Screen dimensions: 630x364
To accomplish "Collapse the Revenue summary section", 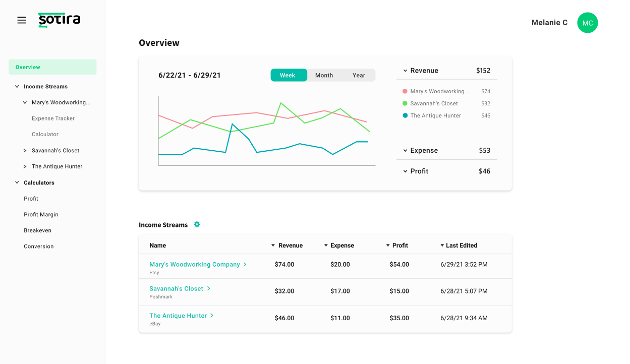I will coord(405,71).
